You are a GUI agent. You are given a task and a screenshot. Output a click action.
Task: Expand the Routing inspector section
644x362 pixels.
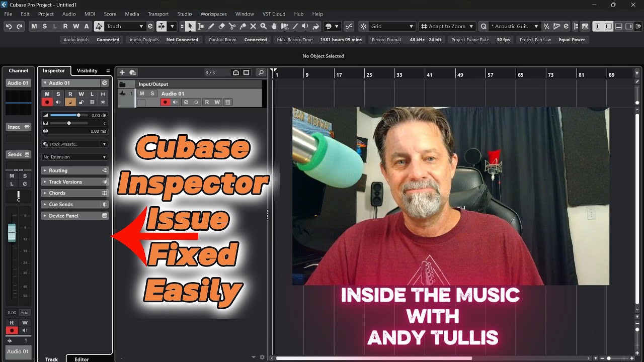coord(74,170)
